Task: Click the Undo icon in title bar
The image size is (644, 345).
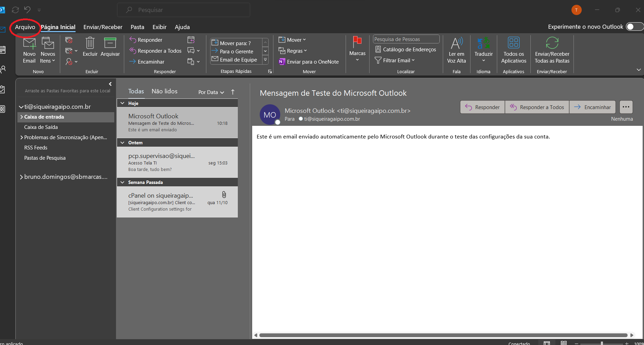Action: [x=27, y=10]
